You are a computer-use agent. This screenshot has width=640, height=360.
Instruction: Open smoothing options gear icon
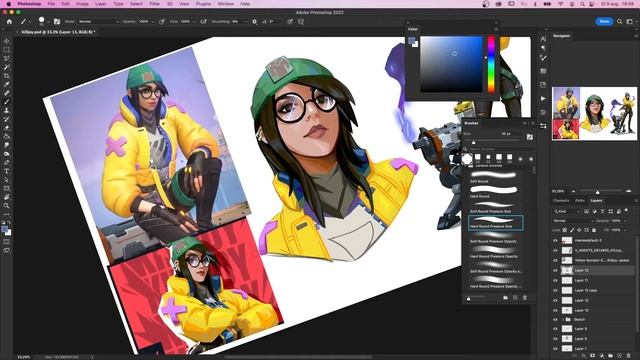click(x=254, y=22)
